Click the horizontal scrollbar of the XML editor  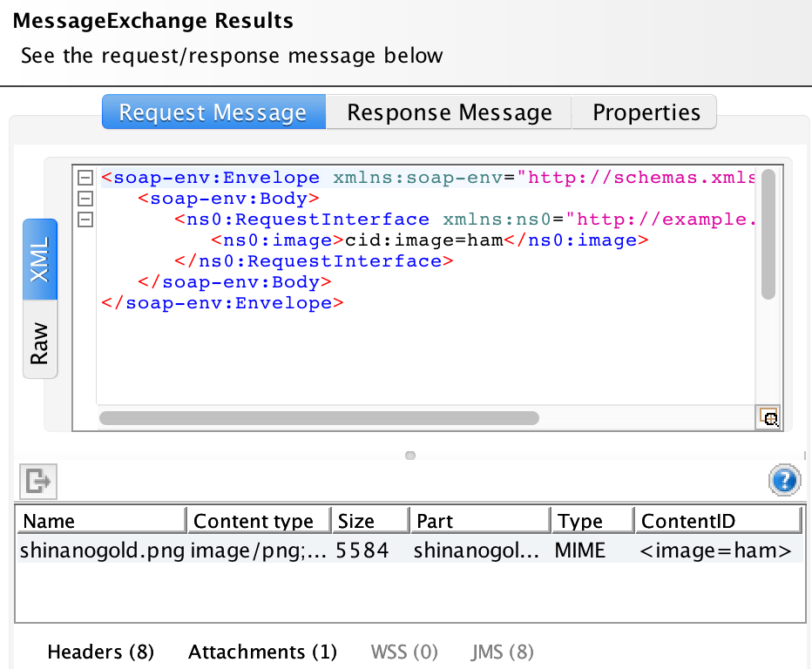319,418
